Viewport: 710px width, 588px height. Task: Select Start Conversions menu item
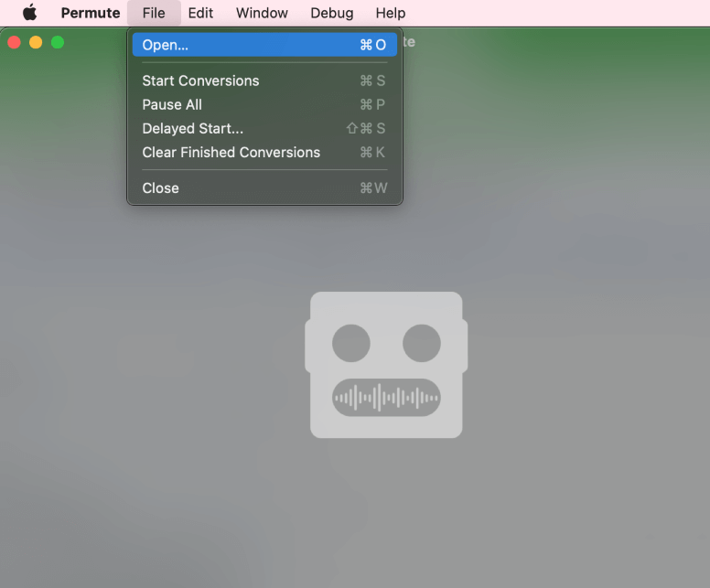pos(264,80)
